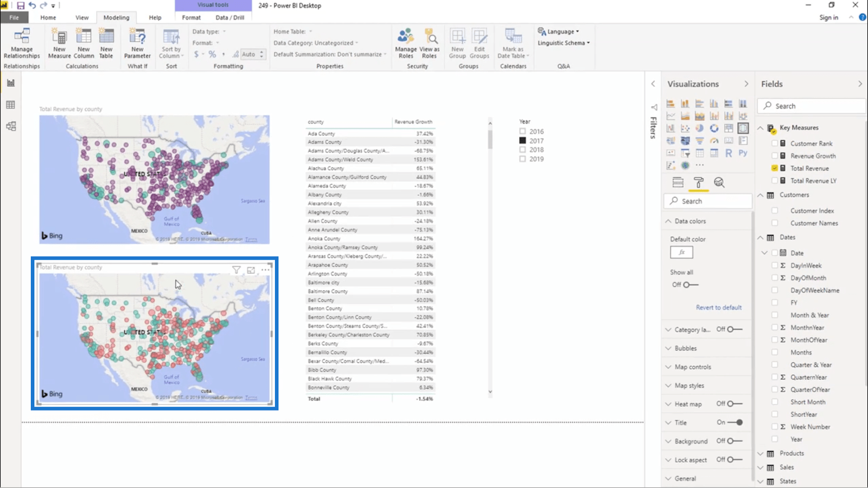The width and height of the screenshot is (868, 488).
Task: Check the 2018 year slicer box
Action: (522, 150)
